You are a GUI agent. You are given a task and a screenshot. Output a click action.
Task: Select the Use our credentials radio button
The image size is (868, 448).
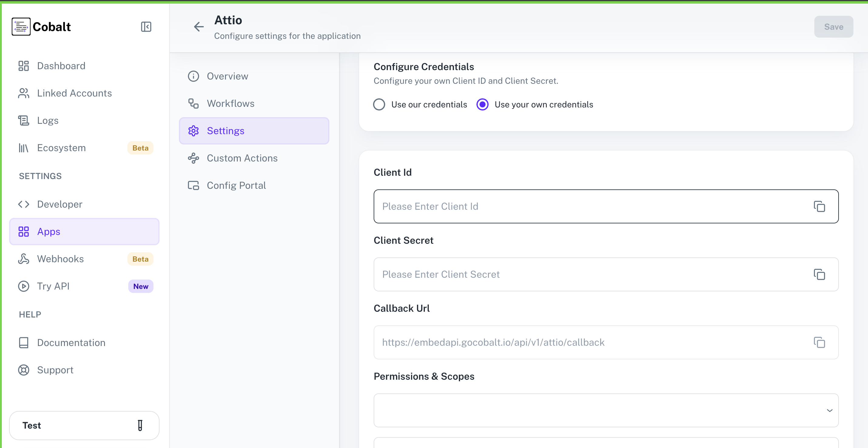coord(379,104)
